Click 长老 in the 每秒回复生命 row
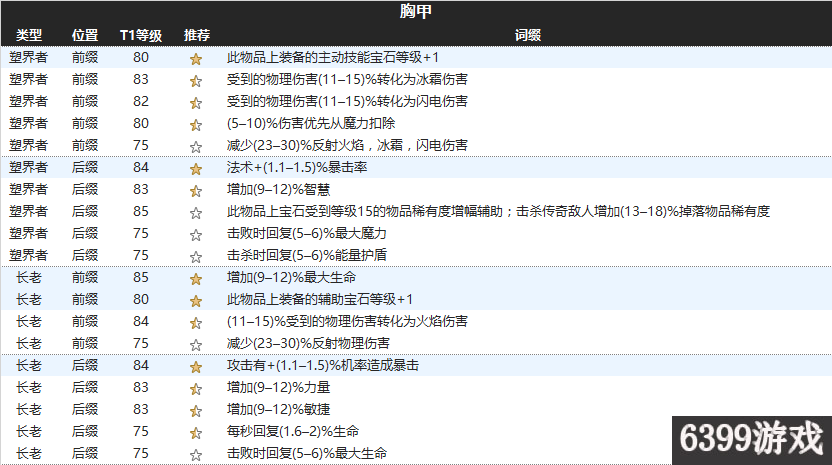The height and width of the screenshot is (465, 832). (x=29, y=432)
